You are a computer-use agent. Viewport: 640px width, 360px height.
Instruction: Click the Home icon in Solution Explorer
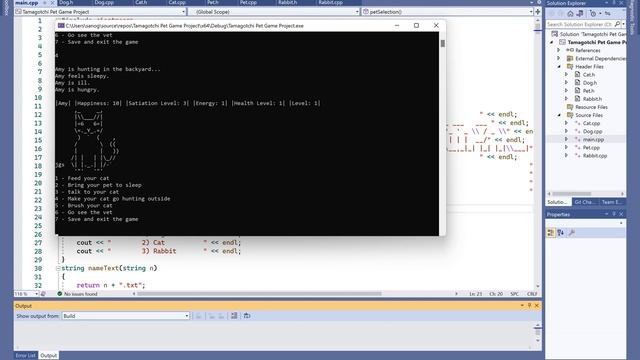[570, 13]
